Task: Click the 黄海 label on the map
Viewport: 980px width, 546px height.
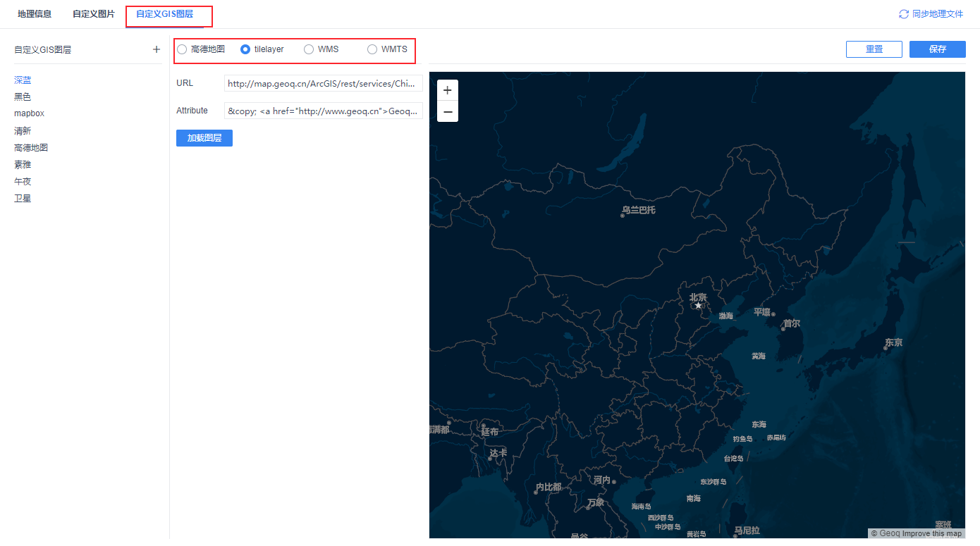Action: (759, 356)
